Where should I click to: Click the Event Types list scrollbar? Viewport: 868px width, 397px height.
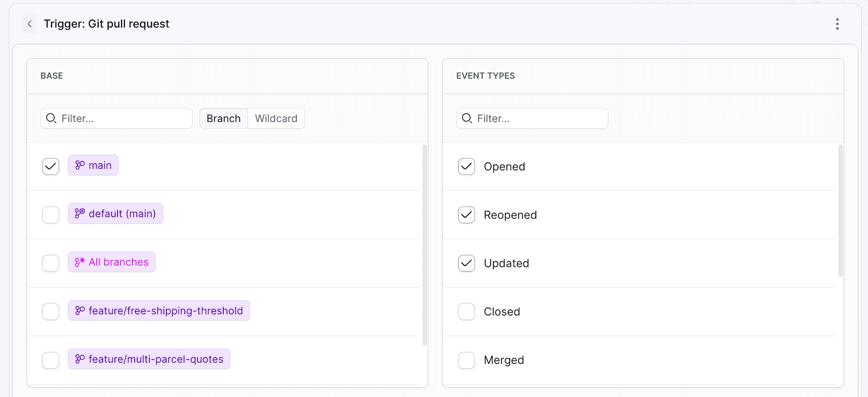click(x=840, y=210)
